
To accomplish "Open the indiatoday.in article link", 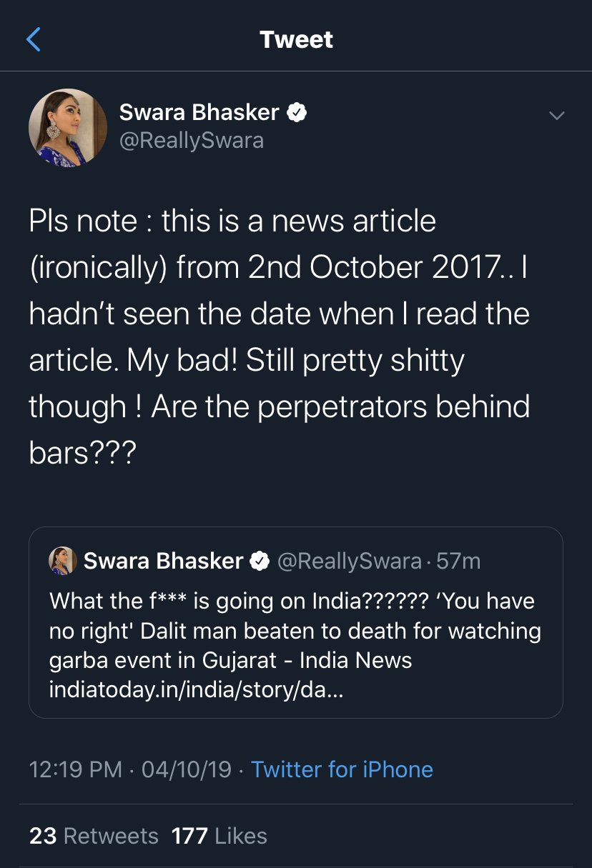I will [196, 690].
